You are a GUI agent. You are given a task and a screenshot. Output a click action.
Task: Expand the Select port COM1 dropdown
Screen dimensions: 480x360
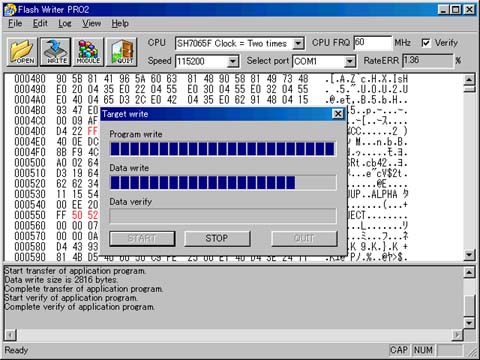[x=349, y=61]
